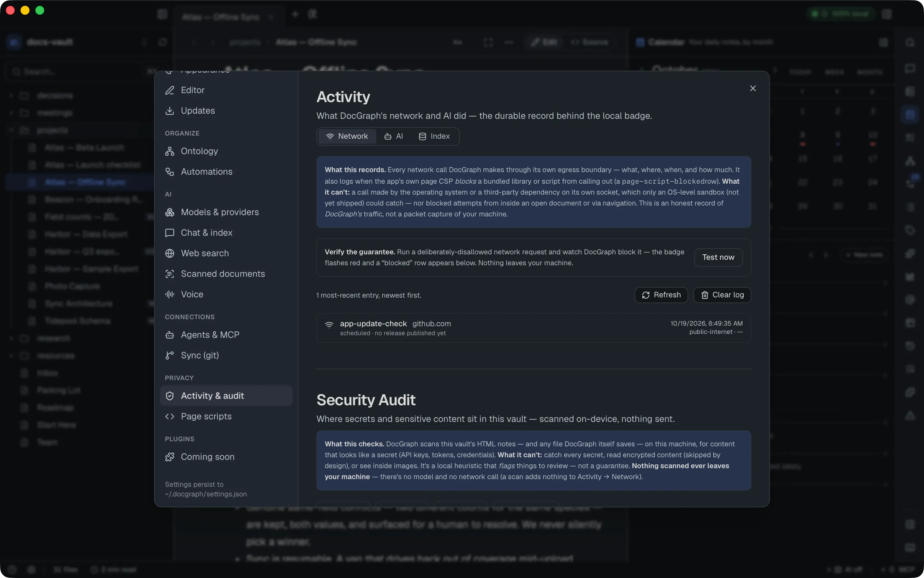Click the Agents & MCP robot icon
The height and width of the screenshot is (578, 924).
click(x=170, y=335)
